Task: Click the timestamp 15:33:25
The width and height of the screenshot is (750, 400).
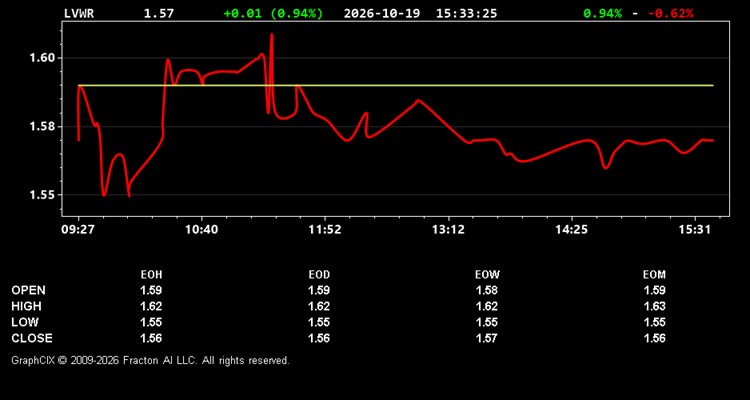Action: 466,13
